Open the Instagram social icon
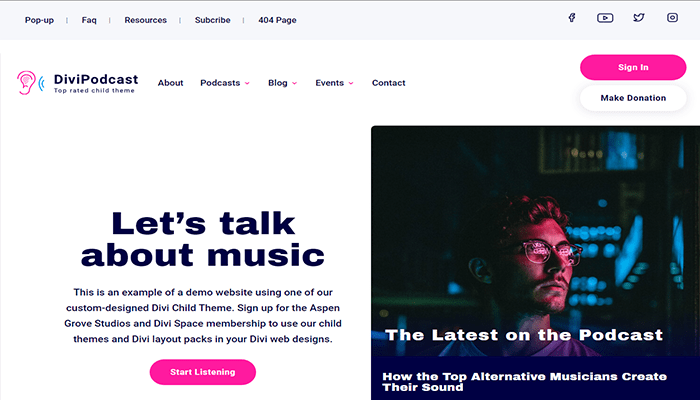The image size is (700, 400). tap(672, 18)
